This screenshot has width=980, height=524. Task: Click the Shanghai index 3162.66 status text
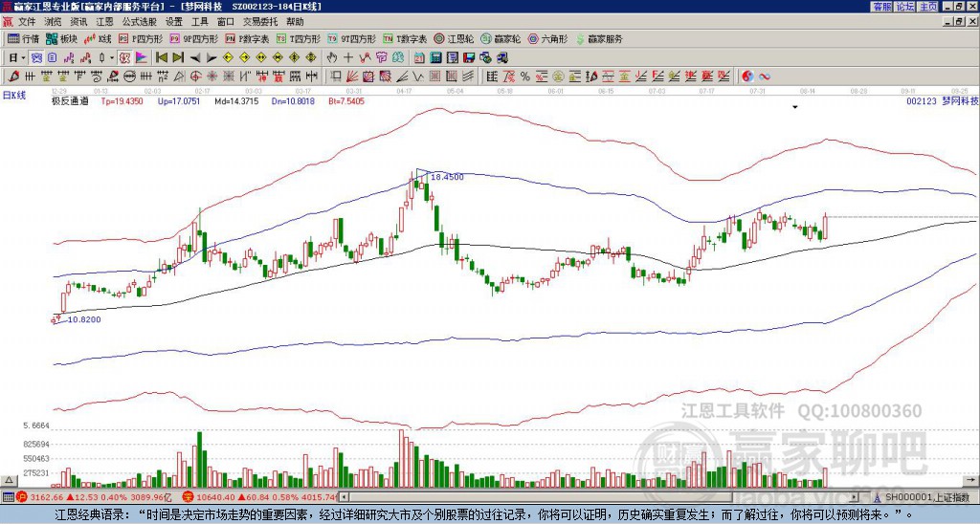[x=47, y=497]
